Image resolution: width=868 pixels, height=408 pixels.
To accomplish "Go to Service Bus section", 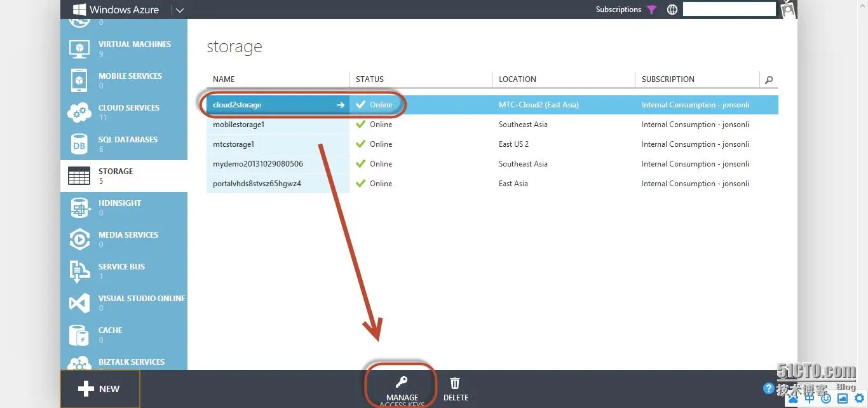I will pyautogui.click(x=124, y=271).
